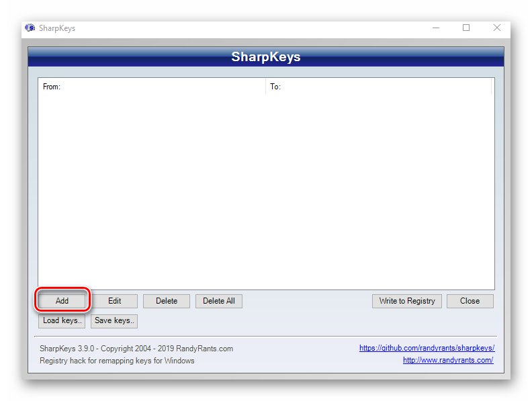Image resolution: width=532 pixels, height=401 pixels.
Task: Remove all mappings with Delete All
Action: (219, 300)
